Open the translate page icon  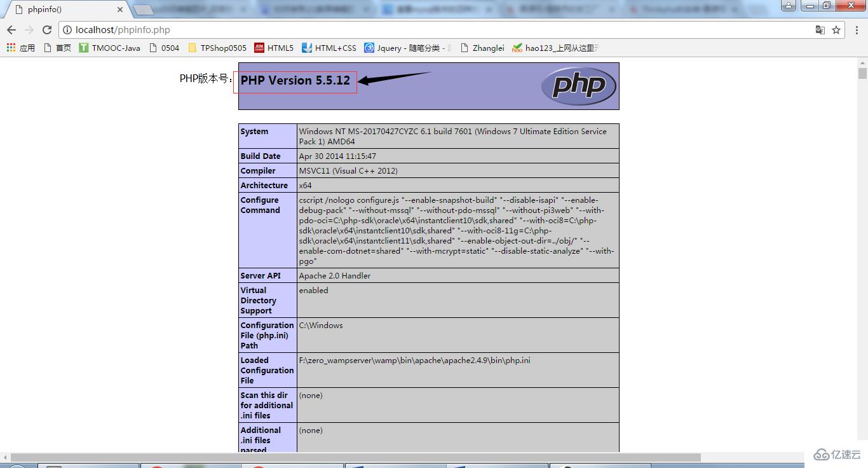(820, 30)
